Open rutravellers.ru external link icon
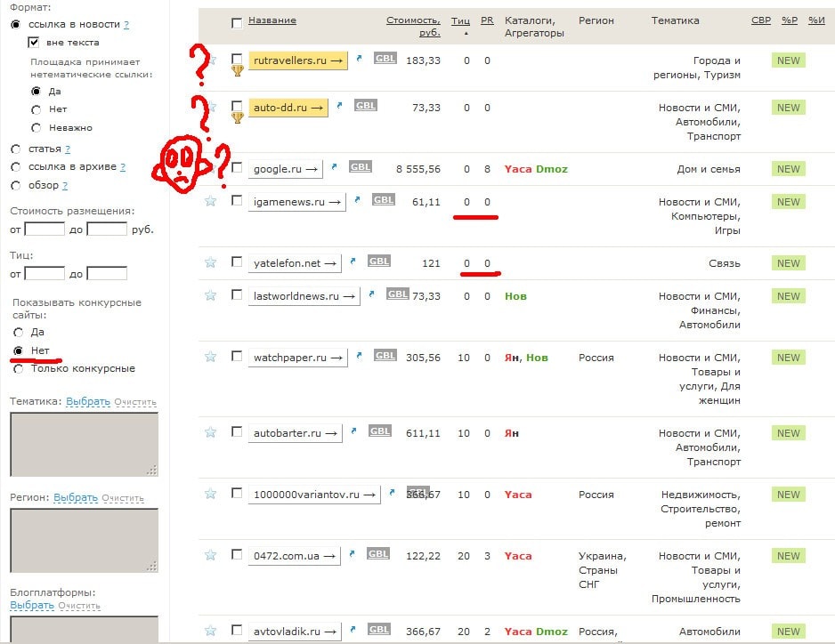This screenshot has width=835, height=644. 359,59
